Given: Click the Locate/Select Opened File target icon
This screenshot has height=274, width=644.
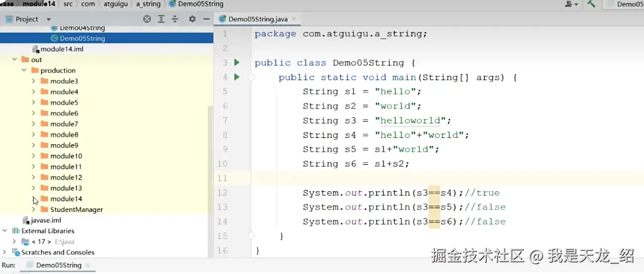Looking at the screenshot, I should pos(147,19).
